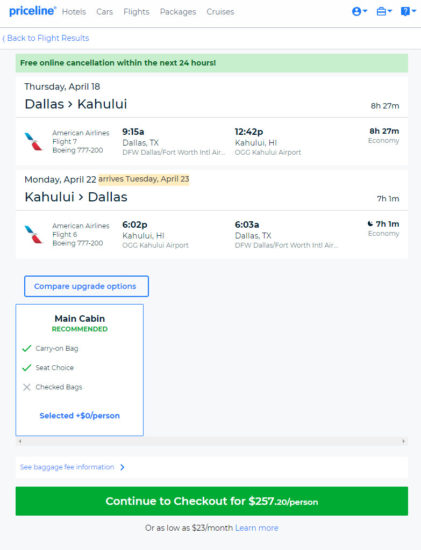Click the priceline logo
This screenshot has height=550, width=421.
coord(32,11)
